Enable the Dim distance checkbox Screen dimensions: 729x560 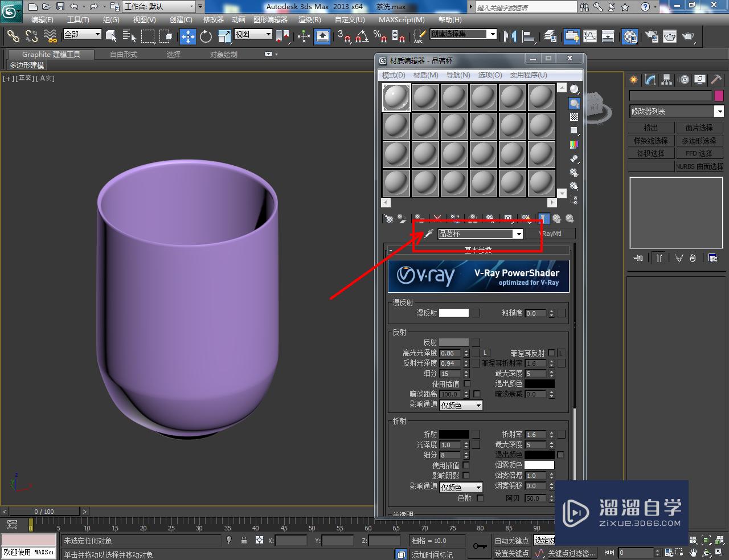477,394
